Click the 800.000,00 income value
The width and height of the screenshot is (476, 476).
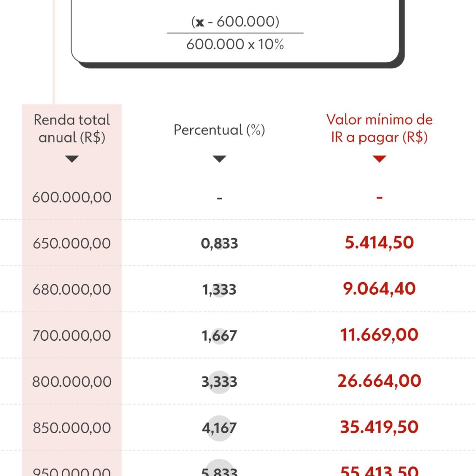point(72,382)
